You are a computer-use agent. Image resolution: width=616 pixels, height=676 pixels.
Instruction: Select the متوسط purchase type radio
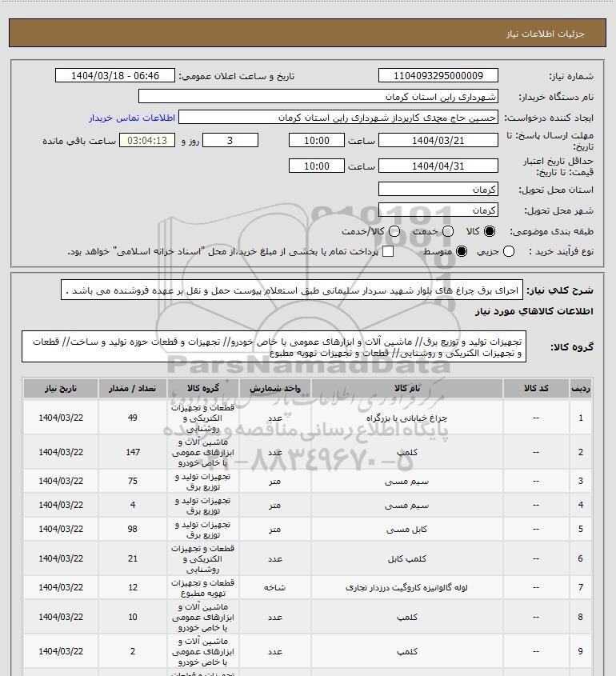tap(462, 251)
